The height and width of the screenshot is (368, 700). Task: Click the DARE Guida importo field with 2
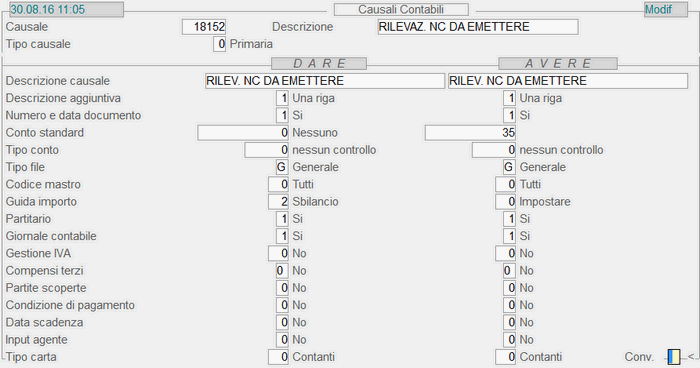click(x=278, y=202)
